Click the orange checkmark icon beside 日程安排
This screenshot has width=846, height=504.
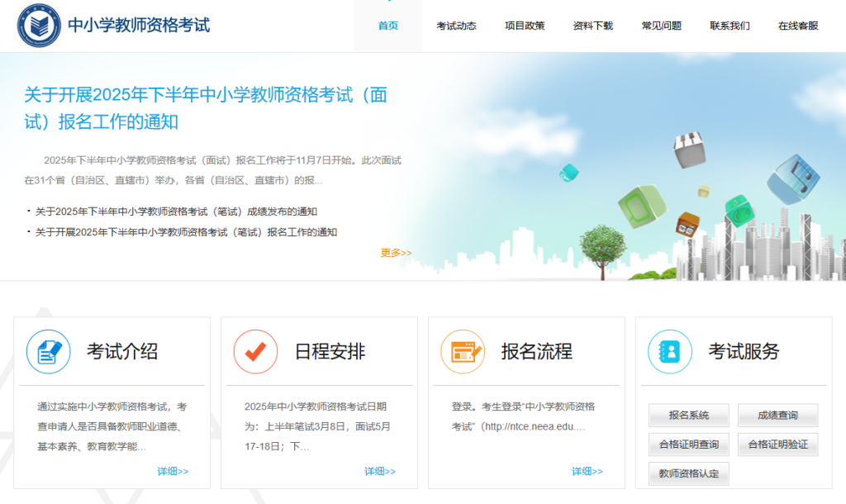(x=255, y=351)
